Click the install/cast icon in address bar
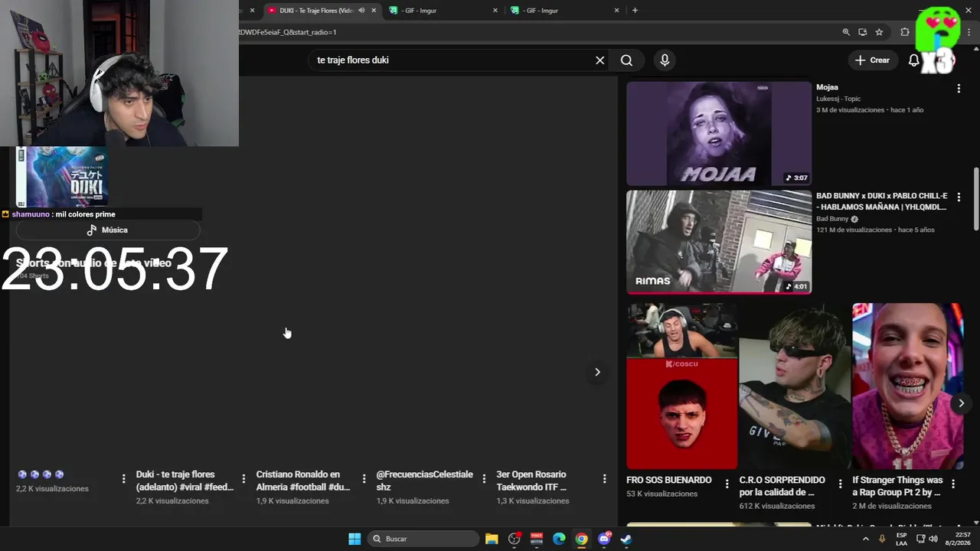 tap(863, 32)
